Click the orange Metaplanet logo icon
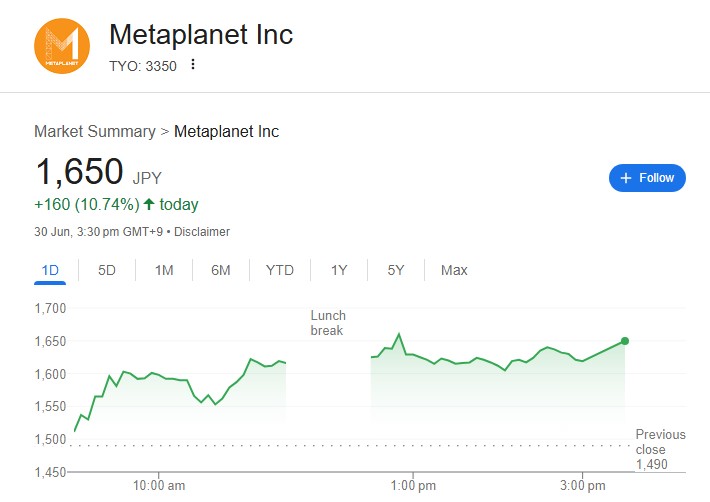Viewport: 710px width, 502px height. (62, 46)
